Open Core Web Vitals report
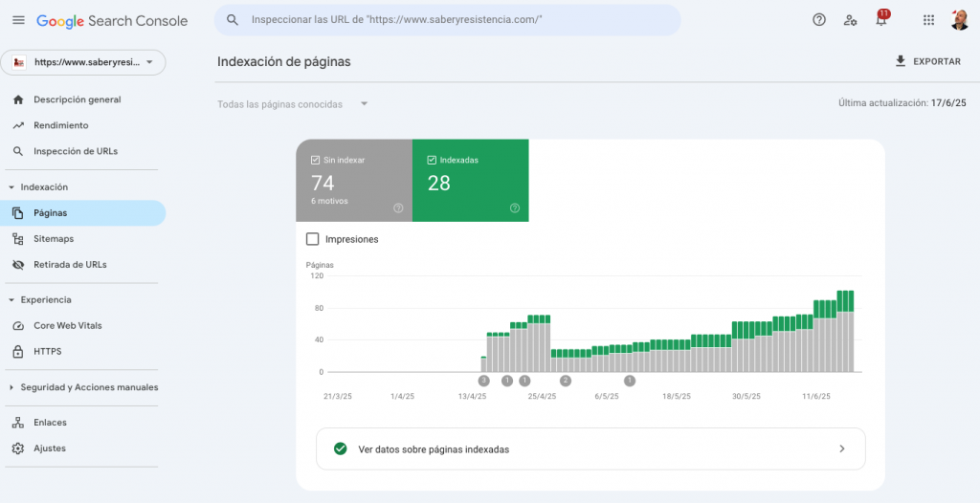Image resolution: width=980 pixels, height=503 pixels. [x=67, y=326]
